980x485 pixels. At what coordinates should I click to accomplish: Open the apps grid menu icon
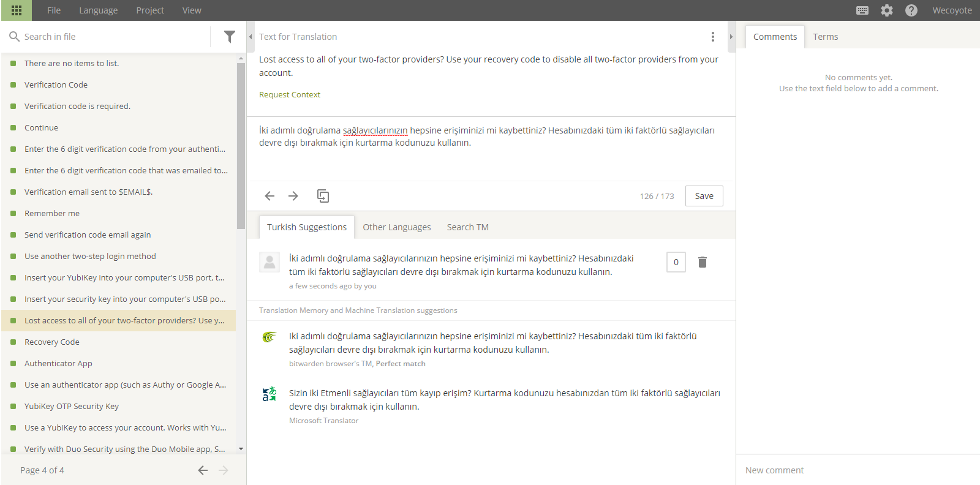(x=17, y=10)
